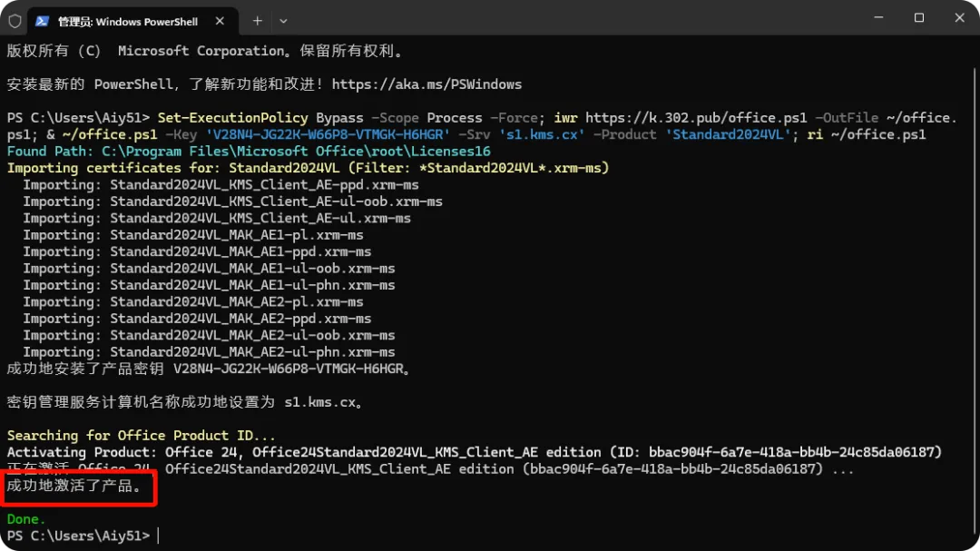Close the Windows PowerShell tab

pos(220,21)
